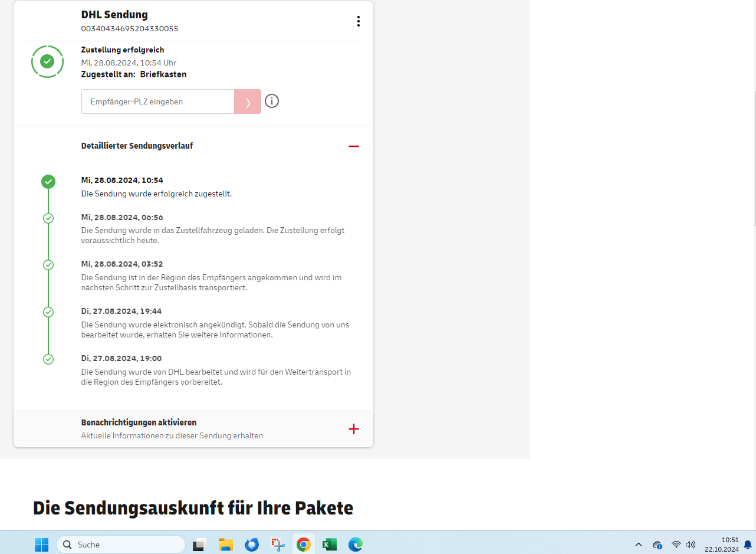Screen dimensions: 756x554
Task: Click the text 'Mi, 28.08.2024, 10:54 Uhr'
Action: click(129, 63)
